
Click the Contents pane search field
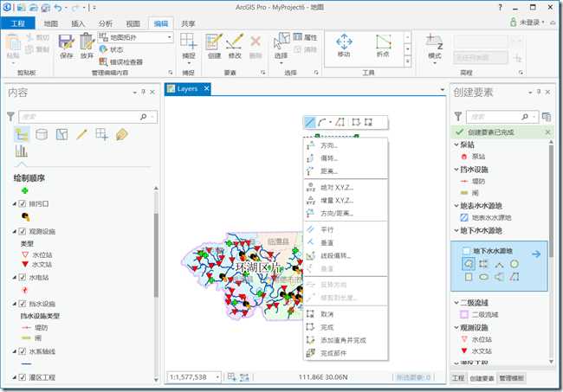(x=88, y=117)
